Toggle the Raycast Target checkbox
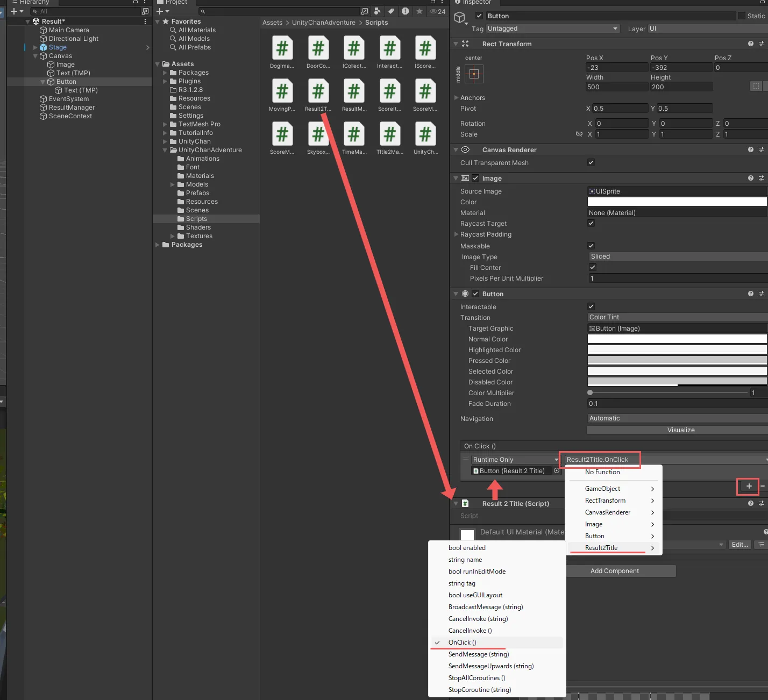The image size is (768, 700). (x=591, y=223)
